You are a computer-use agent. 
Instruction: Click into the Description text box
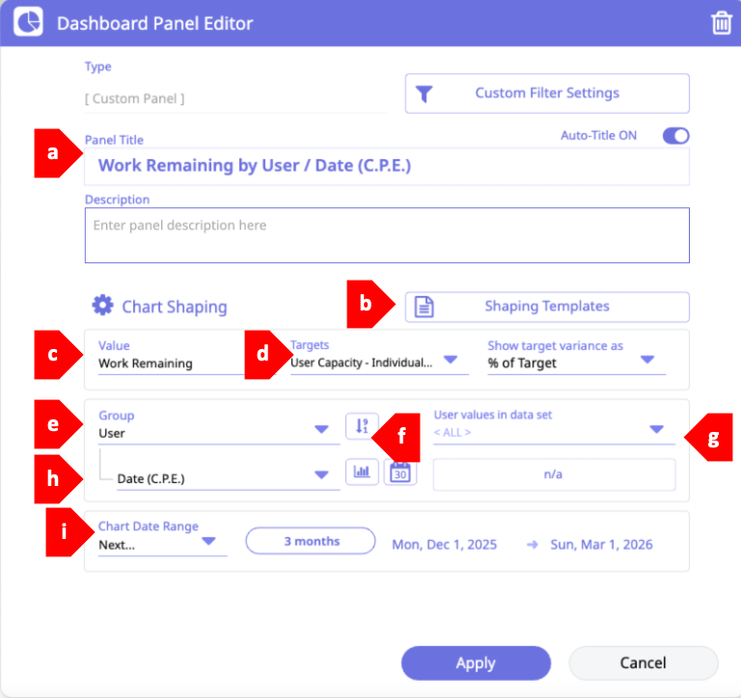pyautogui.click(x=386, y=235)
